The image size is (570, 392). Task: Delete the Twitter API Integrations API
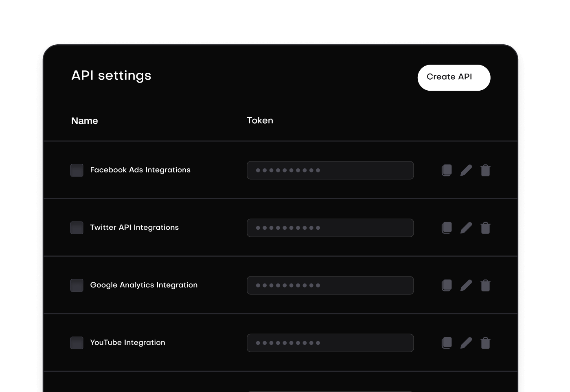[x=486, y=228]
